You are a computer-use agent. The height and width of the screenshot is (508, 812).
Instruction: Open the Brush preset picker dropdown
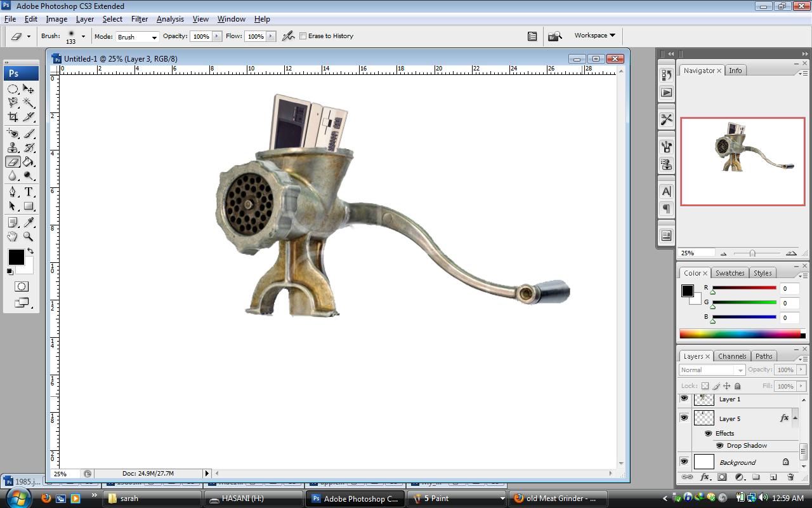tap(83, 36)
